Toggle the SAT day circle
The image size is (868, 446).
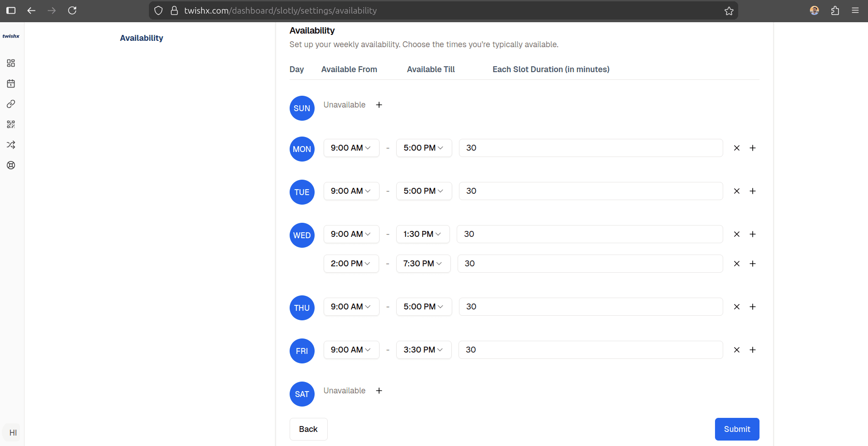coord(302,394)
